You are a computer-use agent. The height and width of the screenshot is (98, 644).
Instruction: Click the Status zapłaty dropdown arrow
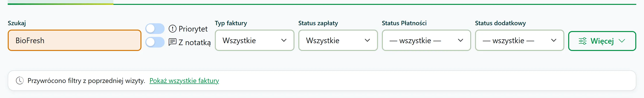(x=367, y=40)
